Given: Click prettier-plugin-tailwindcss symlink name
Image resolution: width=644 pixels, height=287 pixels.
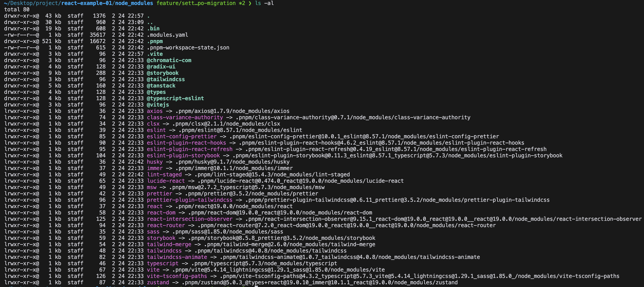Looking at the screenshot, I should click(x=189, y=200).
